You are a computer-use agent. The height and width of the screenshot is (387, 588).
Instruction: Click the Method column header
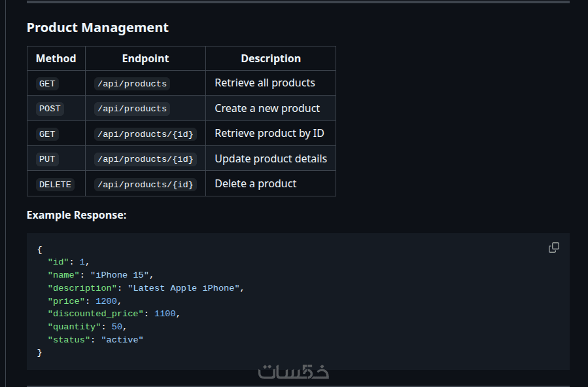tap(56, 58)
